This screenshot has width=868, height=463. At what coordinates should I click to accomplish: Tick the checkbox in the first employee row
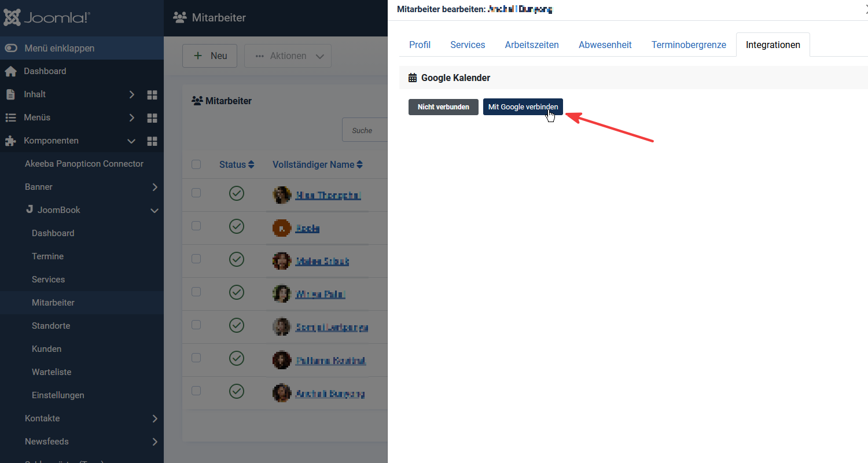click(x=196, y=193)
